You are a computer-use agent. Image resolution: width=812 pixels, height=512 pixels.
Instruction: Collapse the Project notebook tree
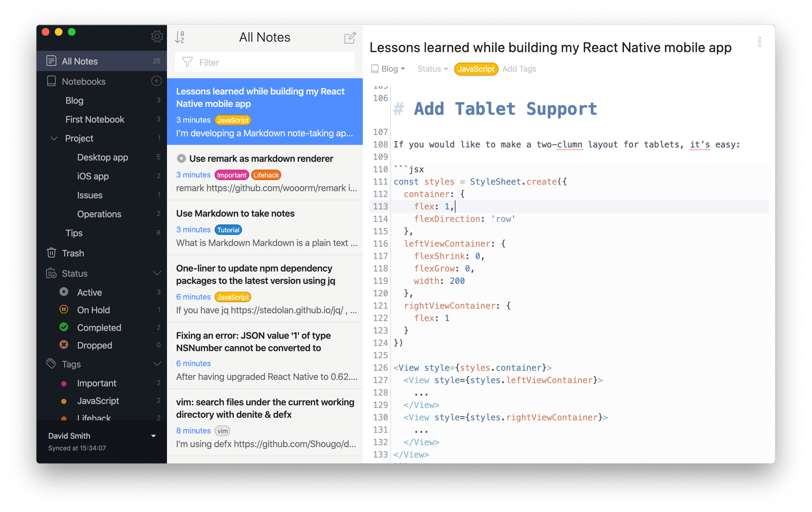(x=54, y=138)
